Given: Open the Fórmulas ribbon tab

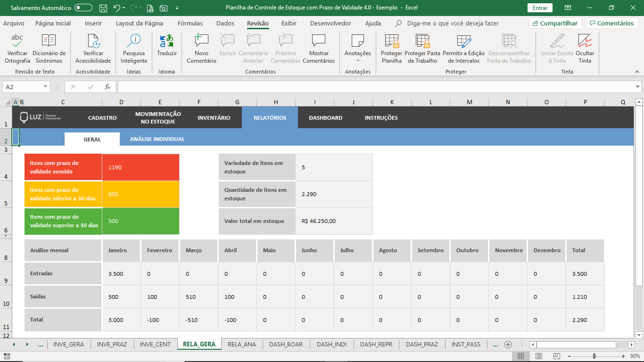Looking at the screenshot, I should coord(190,23).
